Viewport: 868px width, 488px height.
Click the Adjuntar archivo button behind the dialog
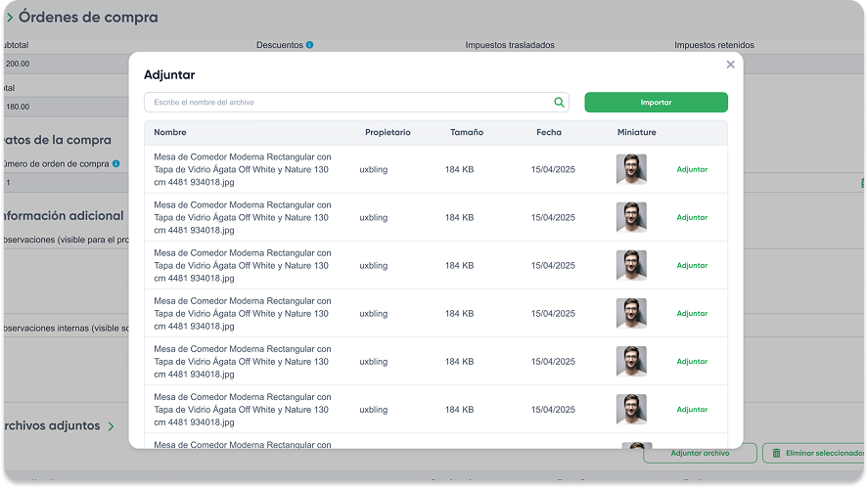tap(700, 453)
